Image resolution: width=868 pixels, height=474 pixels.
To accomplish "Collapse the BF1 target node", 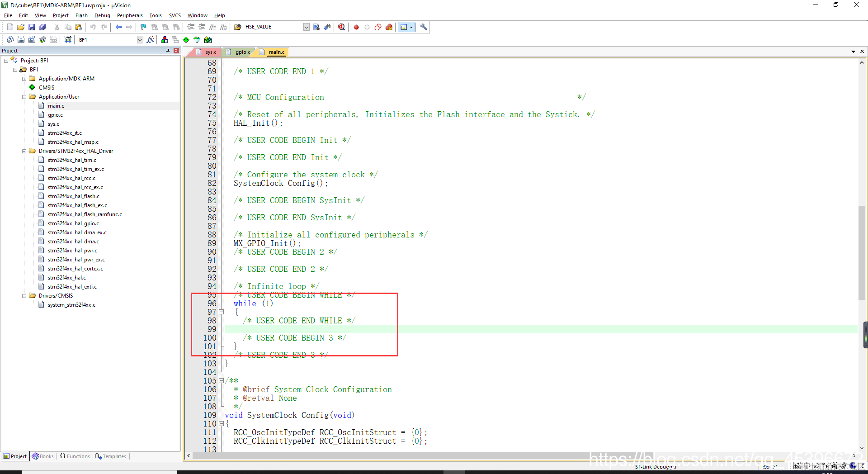I will click(15, 70).
